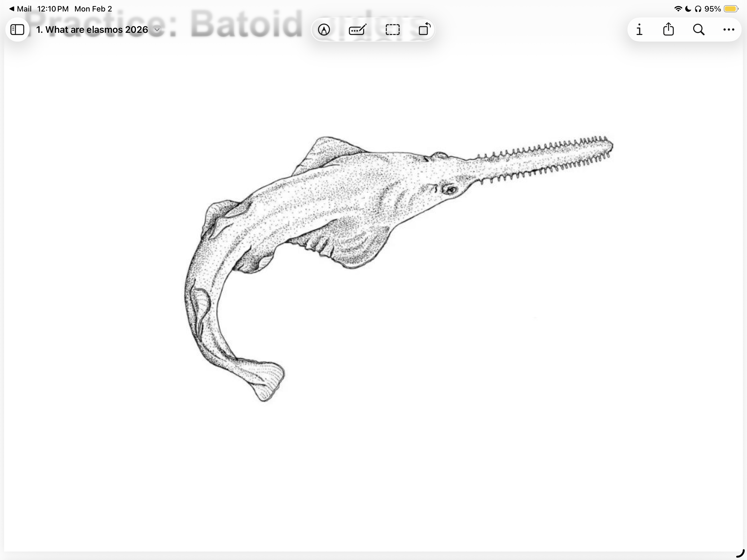Select the form fill text tool
The height and width of the screenshot is (560, 747).
(357, 30)
